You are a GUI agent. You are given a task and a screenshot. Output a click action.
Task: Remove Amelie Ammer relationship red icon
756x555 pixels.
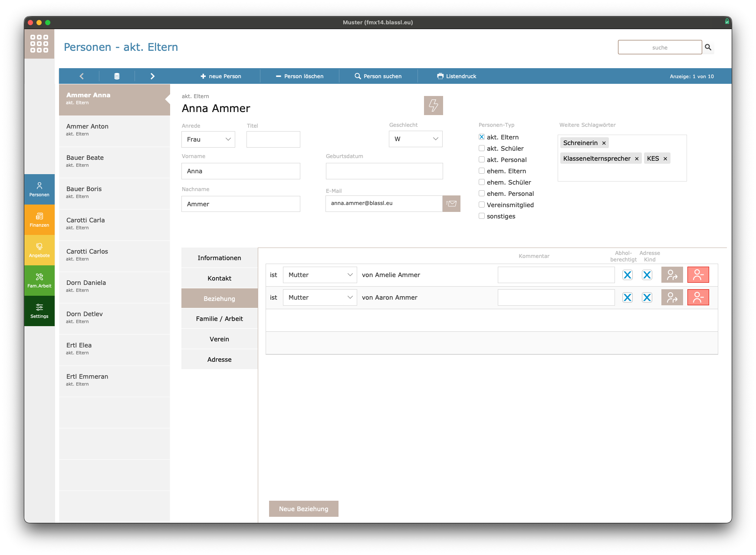pyautogui.click(x=698, y=275)
